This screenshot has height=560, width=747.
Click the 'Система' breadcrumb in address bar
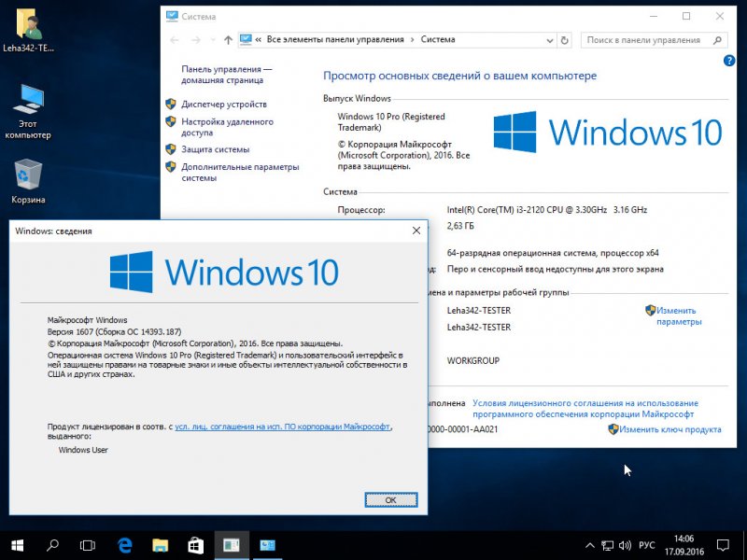[x=438, y=39]
